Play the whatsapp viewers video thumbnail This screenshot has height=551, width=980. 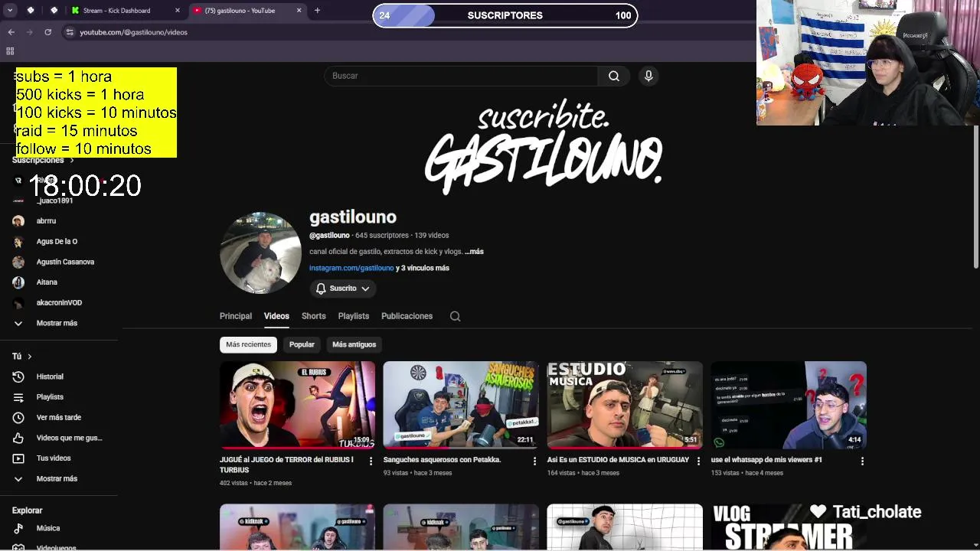point(789,405)
